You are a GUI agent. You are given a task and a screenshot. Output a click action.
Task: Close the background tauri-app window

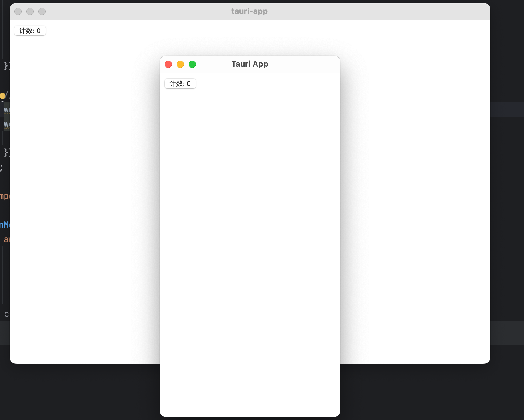18,11
